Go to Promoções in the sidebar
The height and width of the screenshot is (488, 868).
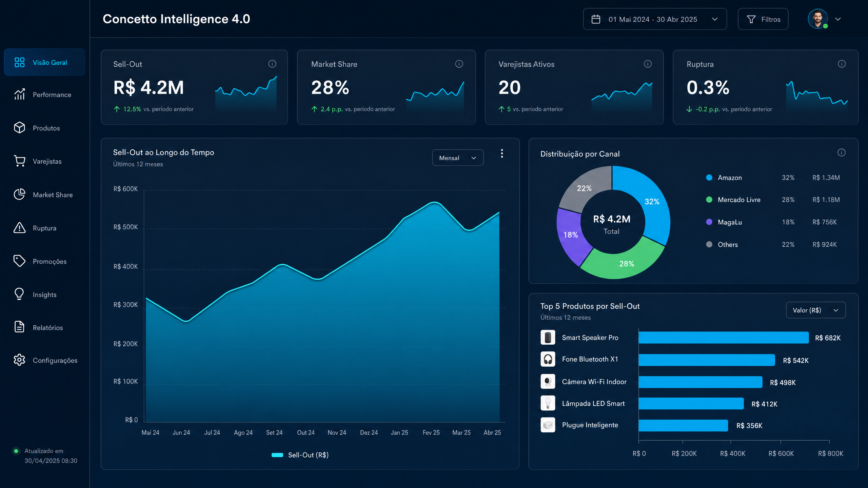click(44, 261)
